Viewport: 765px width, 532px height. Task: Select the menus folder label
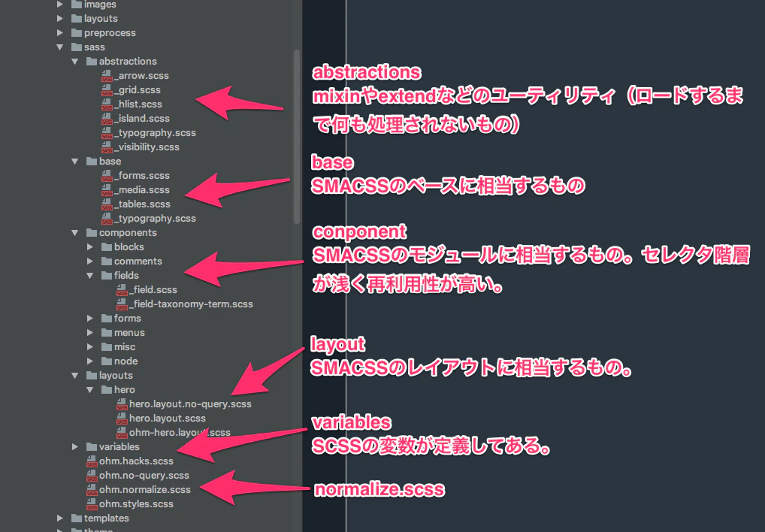coord(129,333)
